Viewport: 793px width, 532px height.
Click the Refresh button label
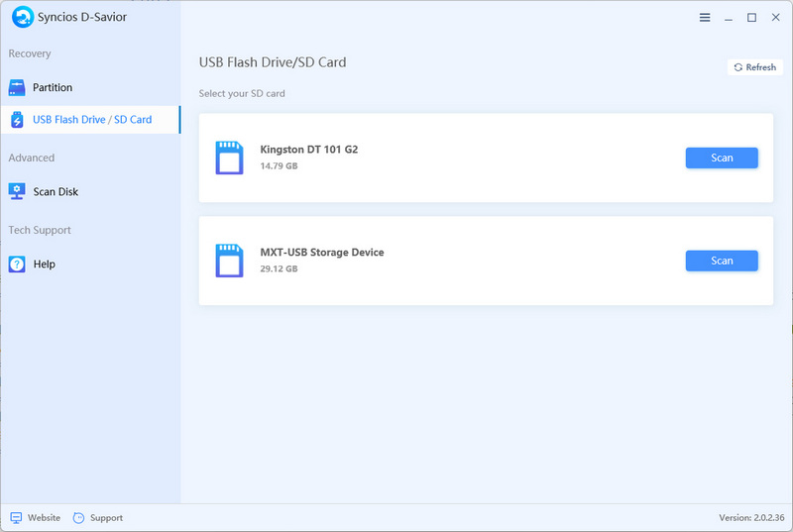point(760,67)
